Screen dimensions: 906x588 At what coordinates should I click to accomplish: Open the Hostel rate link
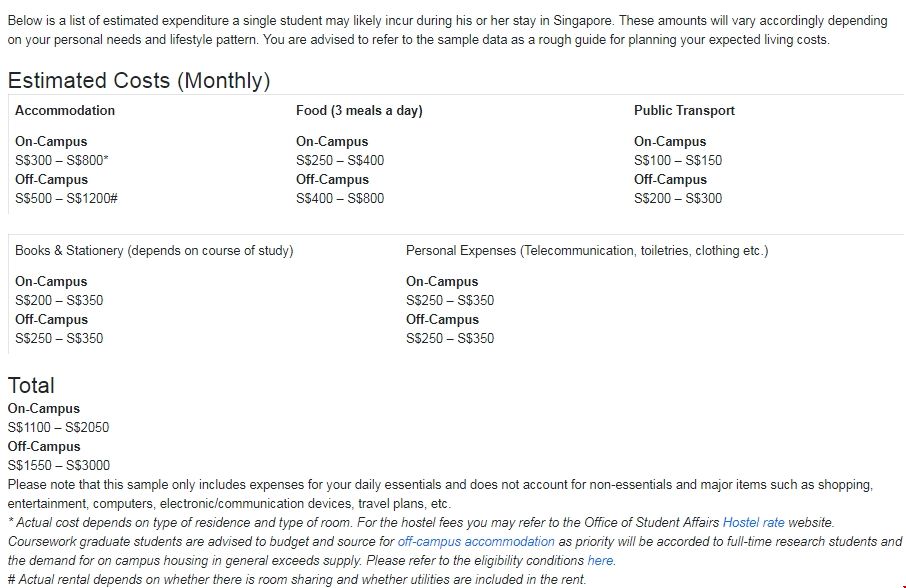754,522
